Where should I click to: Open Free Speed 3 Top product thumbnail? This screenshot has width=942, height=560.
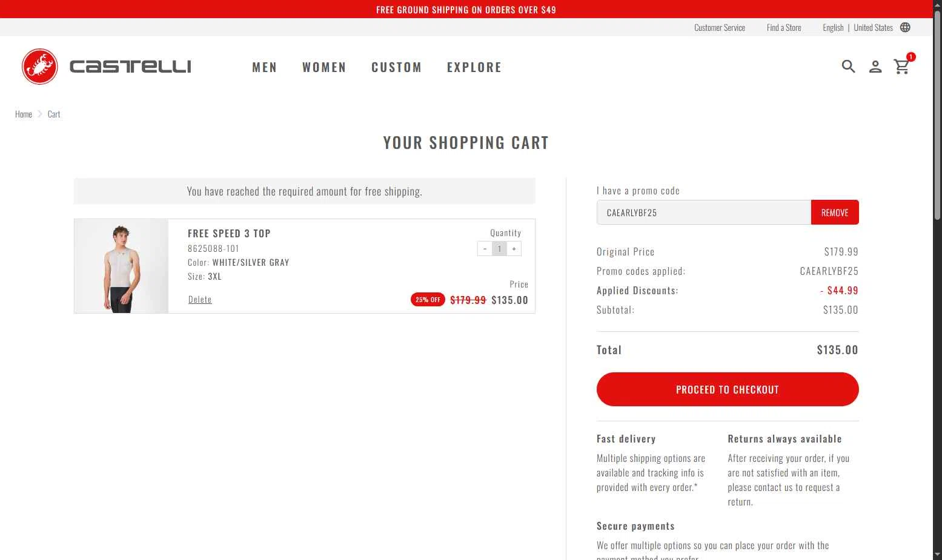121,266
